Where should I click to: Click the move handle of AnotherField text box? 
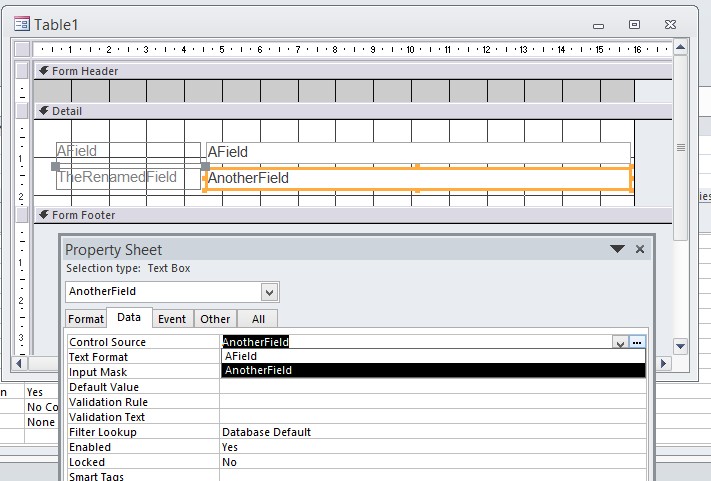point(205,166)
